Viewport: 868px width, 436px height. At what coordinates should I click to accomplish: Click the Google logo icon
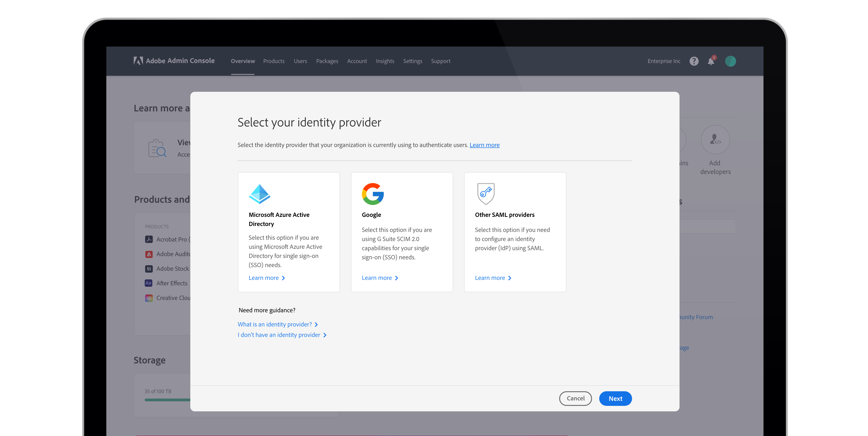(x=373, y=194)
